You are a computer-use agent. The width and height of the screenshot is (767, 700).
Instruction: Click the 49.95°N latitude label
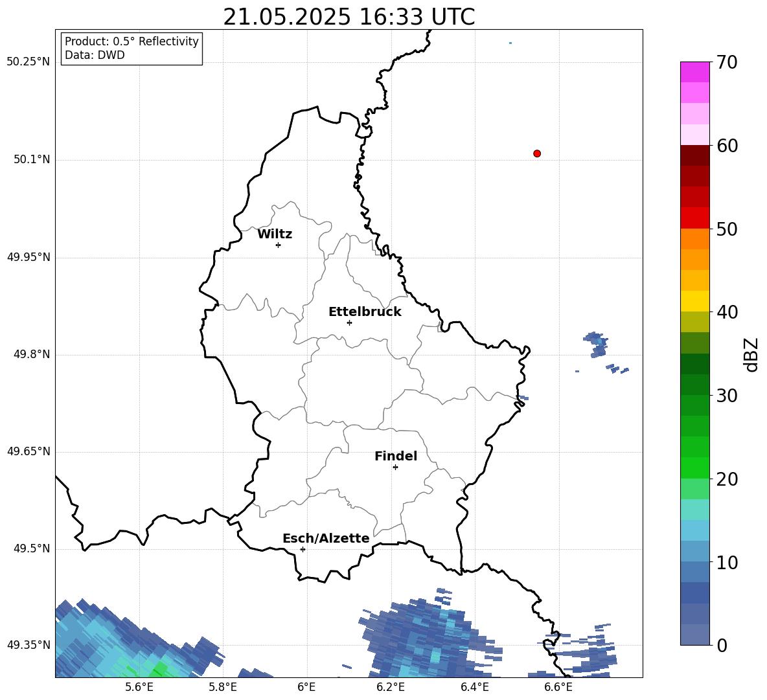pos(29,257)
